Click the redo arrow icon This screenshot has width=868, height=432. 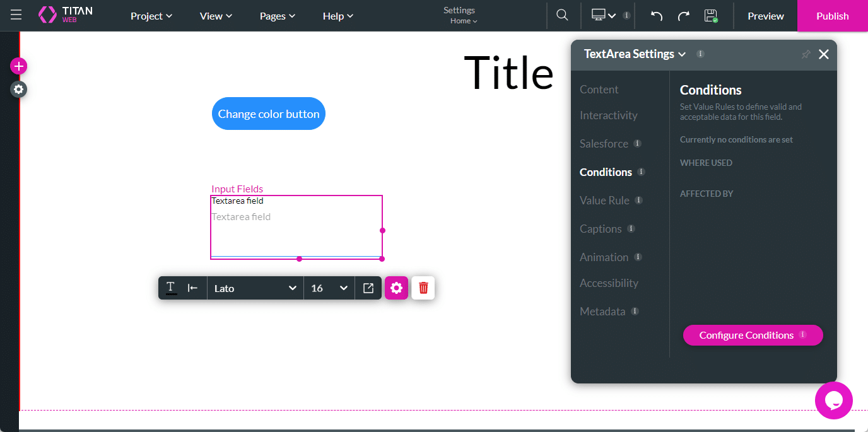[684, 16]
